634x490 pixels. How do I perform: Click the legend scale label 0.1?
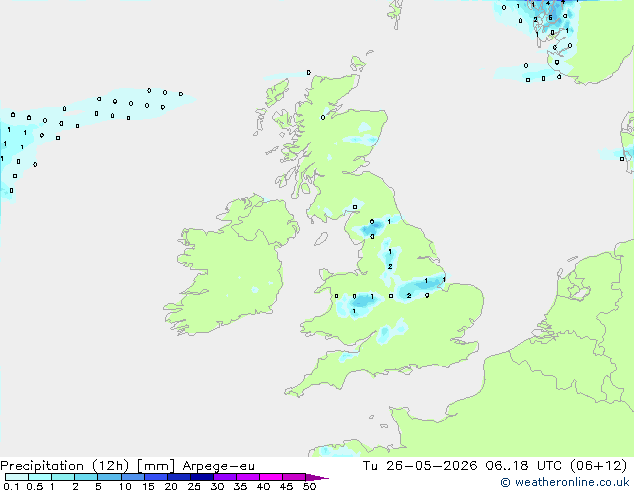click(x=11, y=486)
